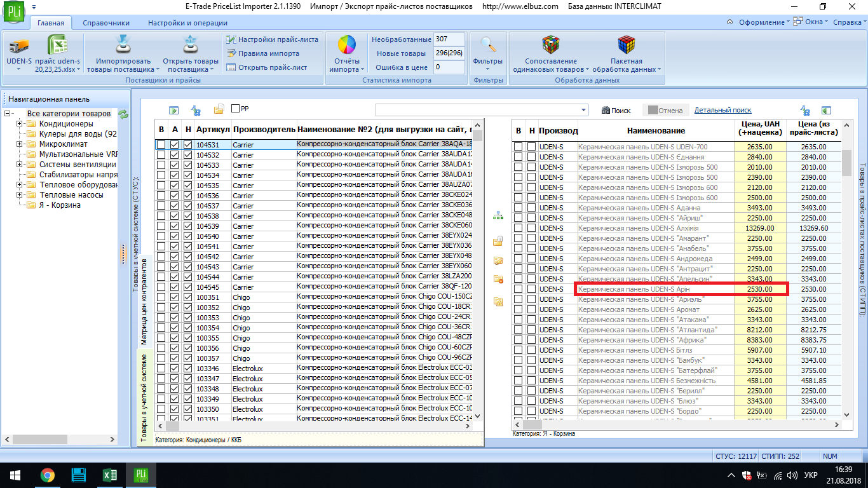Switch to the Справочники ribbon tab
The width and height of the screenshot is (868, 488).
coord(106,23)
